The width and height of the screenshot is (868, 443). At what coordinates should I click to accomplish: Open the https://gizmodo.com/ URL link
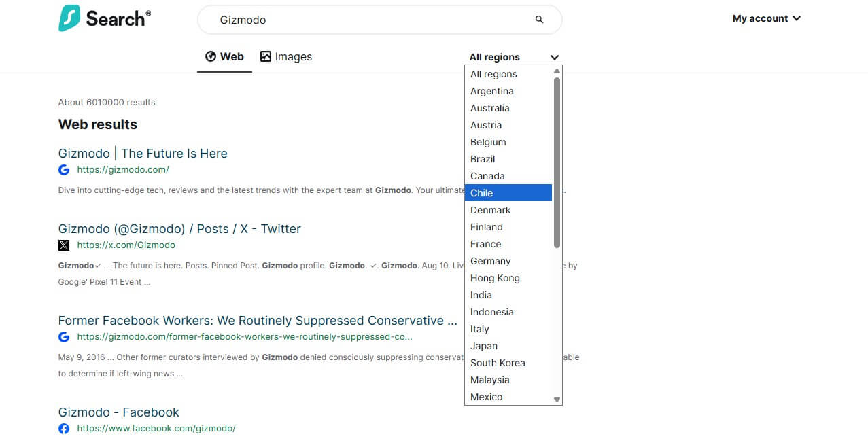point(123,170)
